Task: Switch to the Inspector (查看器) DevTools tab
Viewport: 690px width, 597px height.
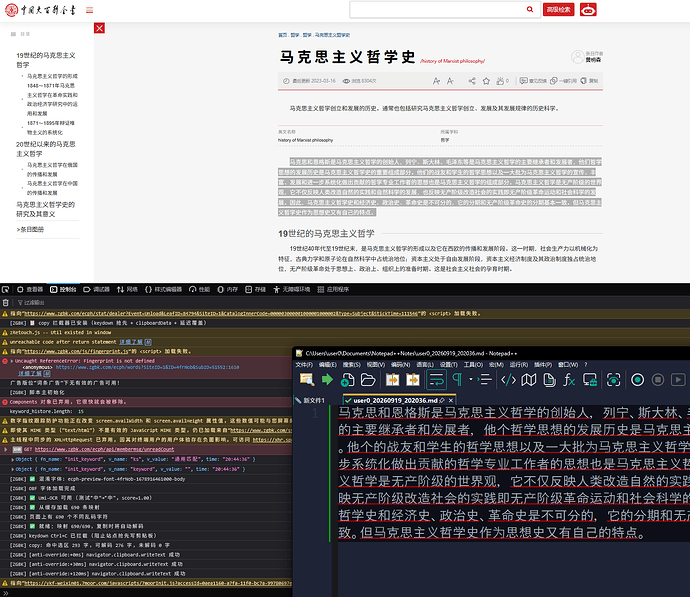Action: (x=30, y=289)
